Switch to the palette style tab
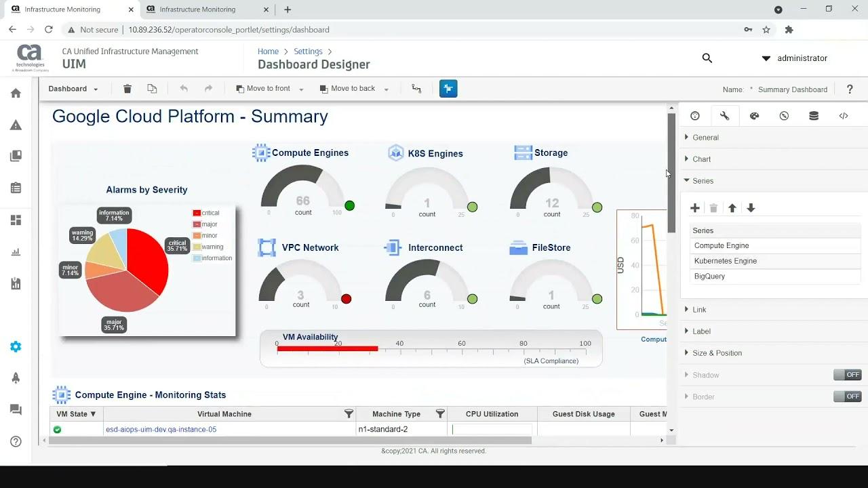 point(754,116)
